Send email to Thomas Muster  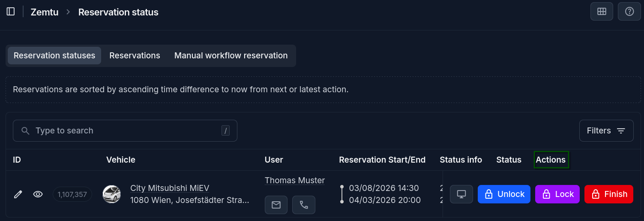[276, 205]
